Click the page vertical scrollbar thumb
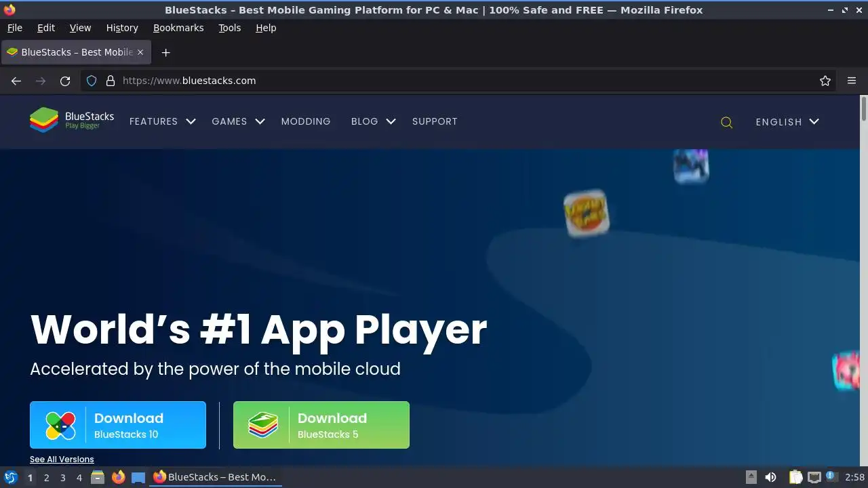The height and width of the screenshot is (488, 868). (x=863, y=110)
